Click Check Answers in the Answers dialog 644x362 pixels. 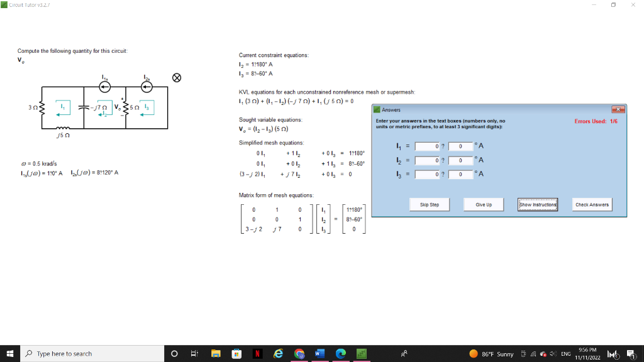tap(592, 205)
